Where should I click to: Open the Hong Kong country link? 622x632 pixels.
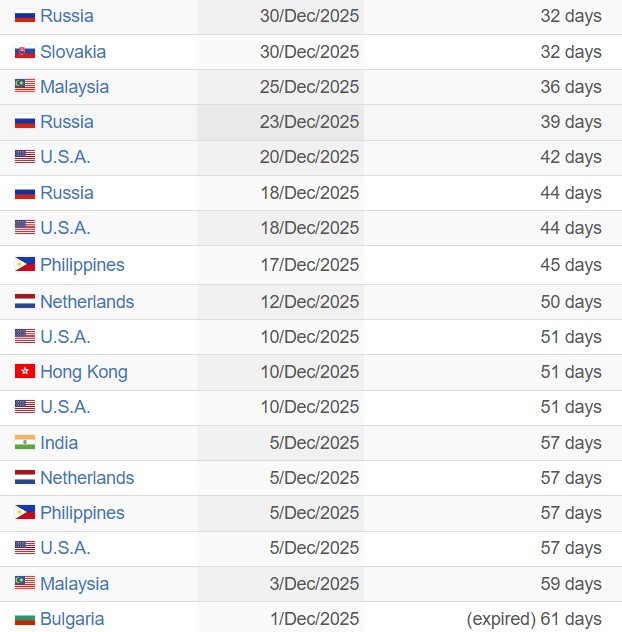click(x=84, y=372)
